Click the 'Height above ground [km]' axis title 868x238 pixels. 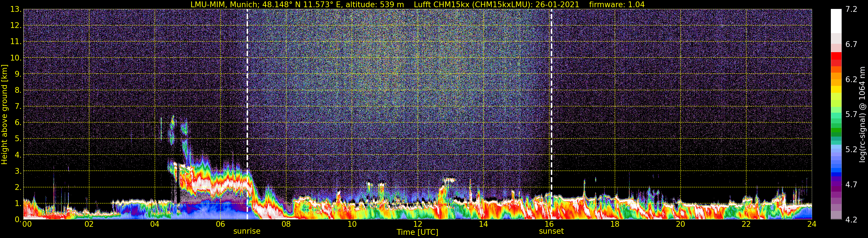pyautogui.click(x=4, y=114)
